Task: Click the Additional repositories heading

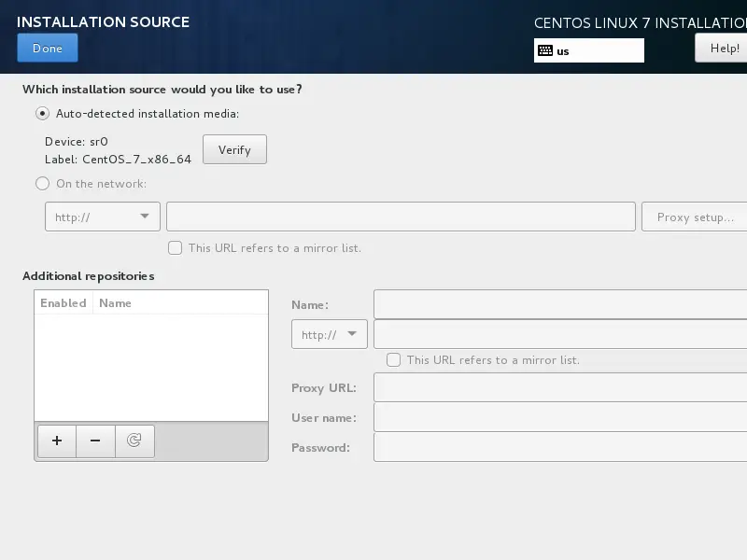Action: 88,276
